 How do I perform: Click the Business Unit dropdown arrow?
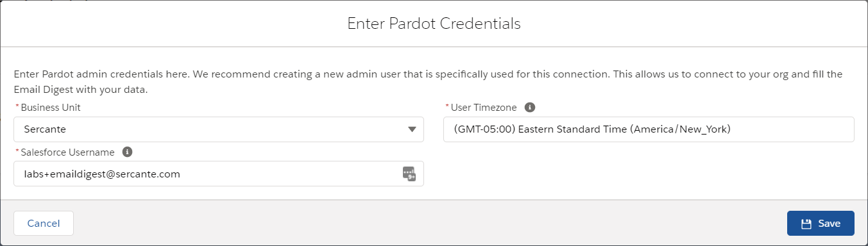coord(412,129)
